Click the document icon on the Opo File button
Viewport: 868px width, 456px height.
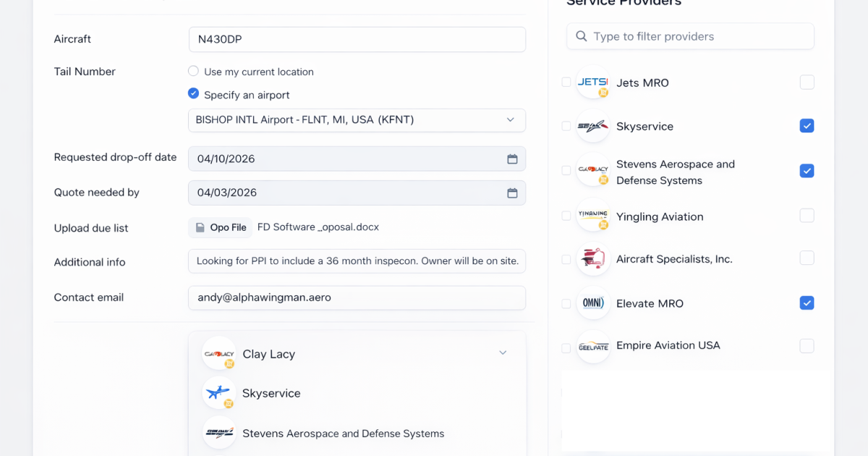[x=200, y=227]
